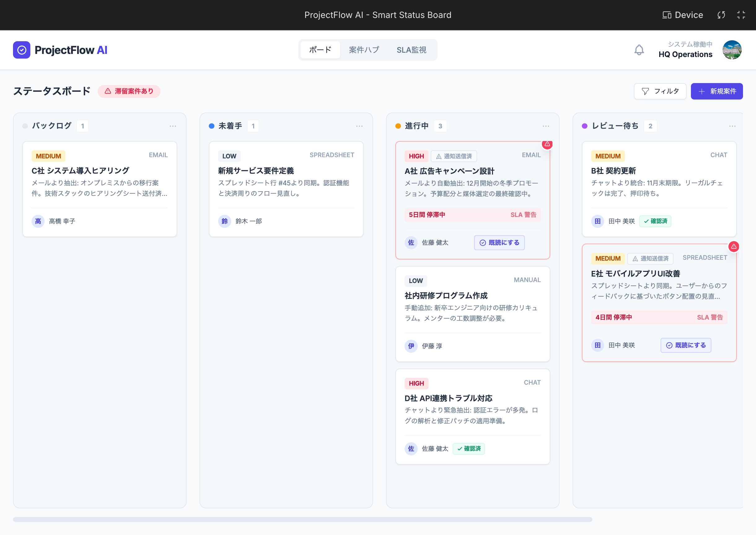756x535 pixels.
Task: Click the notification bell icon
Action: click(639, 50)
